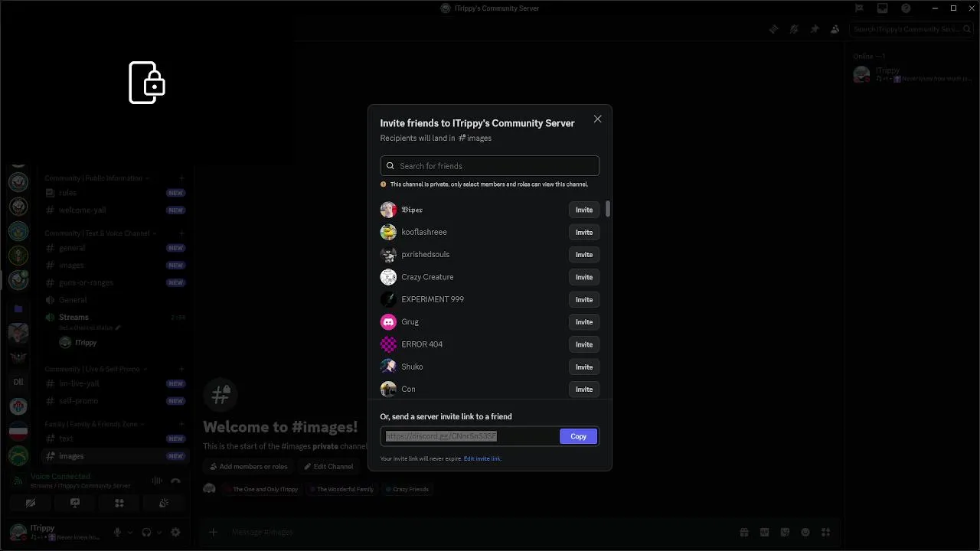Invite Crazy Creature to the server
Viewport: 980px width, 551px height.
(x=584, y=277)
